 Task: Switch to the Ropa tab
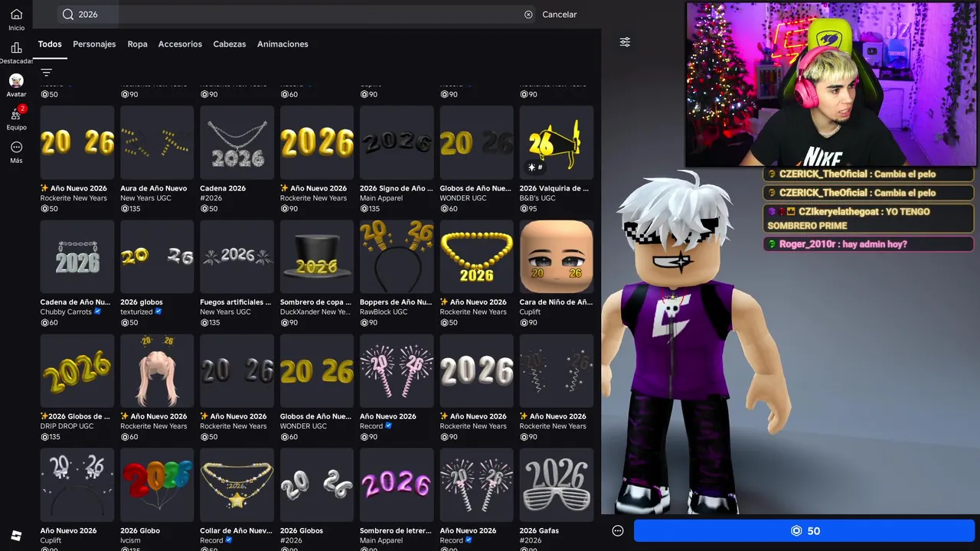(138, 44)
